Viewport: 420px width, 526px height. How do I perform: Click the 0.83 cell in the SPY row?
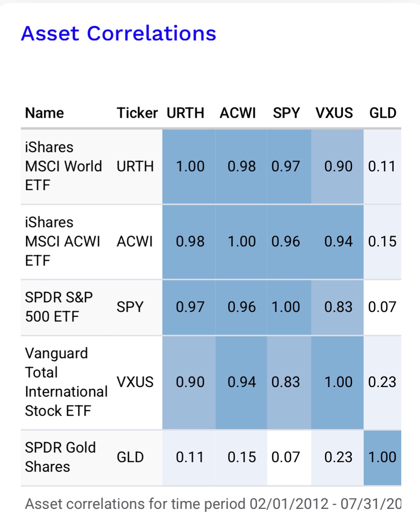point(338,307)
